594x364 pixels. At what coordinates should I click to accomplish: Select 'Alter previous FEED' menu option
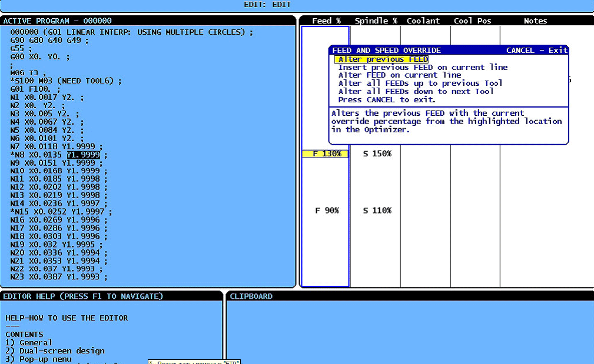click(383, 59)
